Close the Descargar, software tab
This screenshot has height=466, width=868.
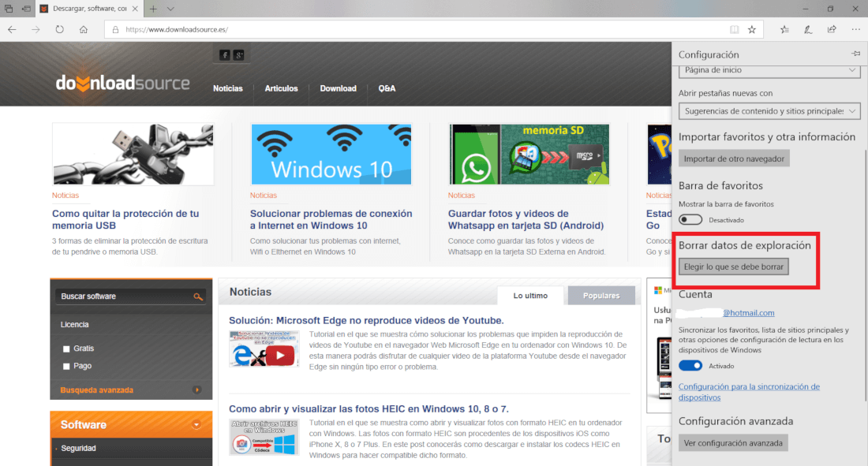coord(135,9)
